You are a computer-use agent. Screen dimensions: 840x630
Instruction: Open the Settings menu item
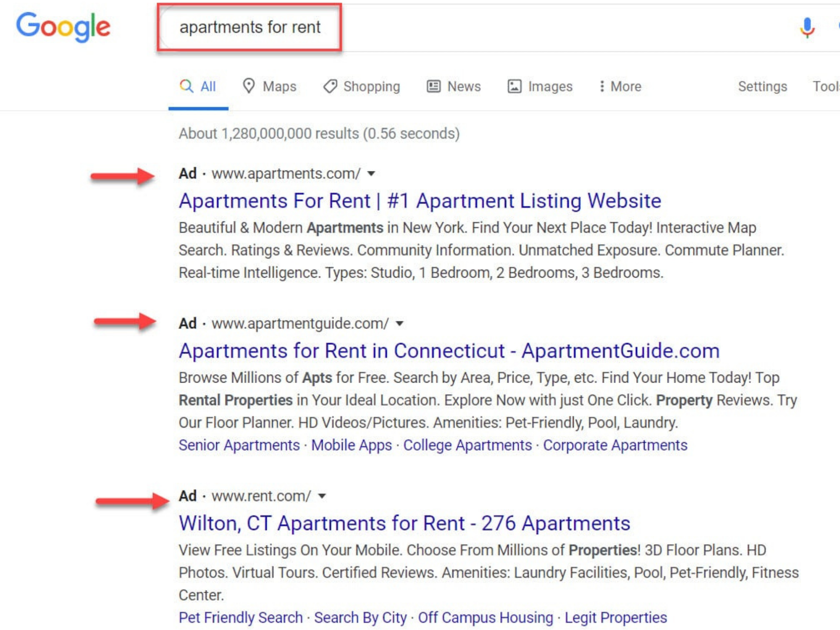(762, 87)
